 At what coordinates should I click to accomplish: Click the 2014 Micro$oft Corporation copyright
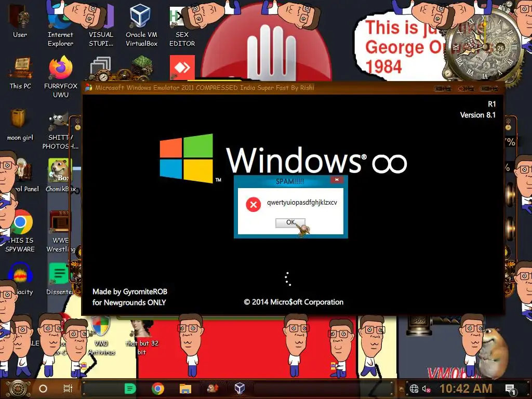coord(294,302)
